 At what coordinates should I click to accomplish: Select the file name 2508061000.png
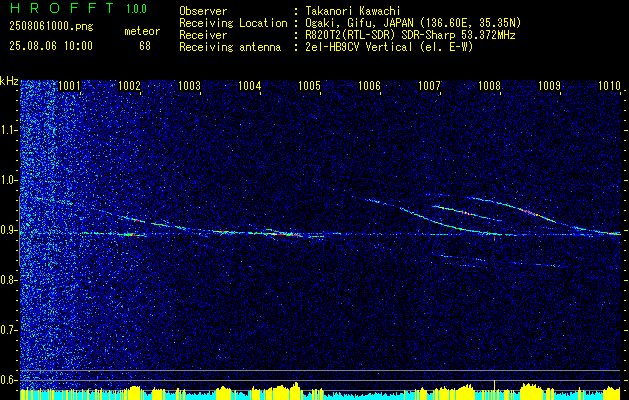tap(51, 27)
